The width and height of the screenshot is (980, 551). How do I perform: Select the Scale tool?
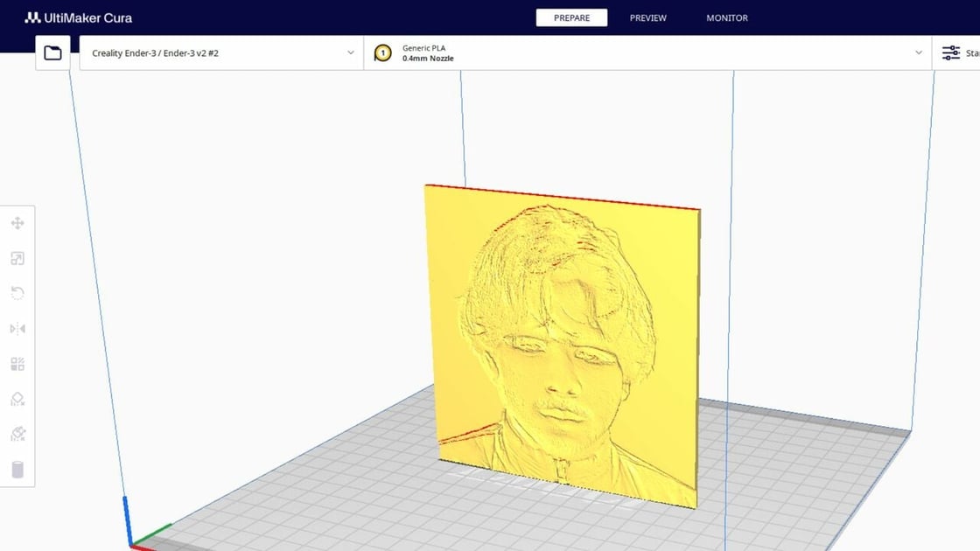17,259
